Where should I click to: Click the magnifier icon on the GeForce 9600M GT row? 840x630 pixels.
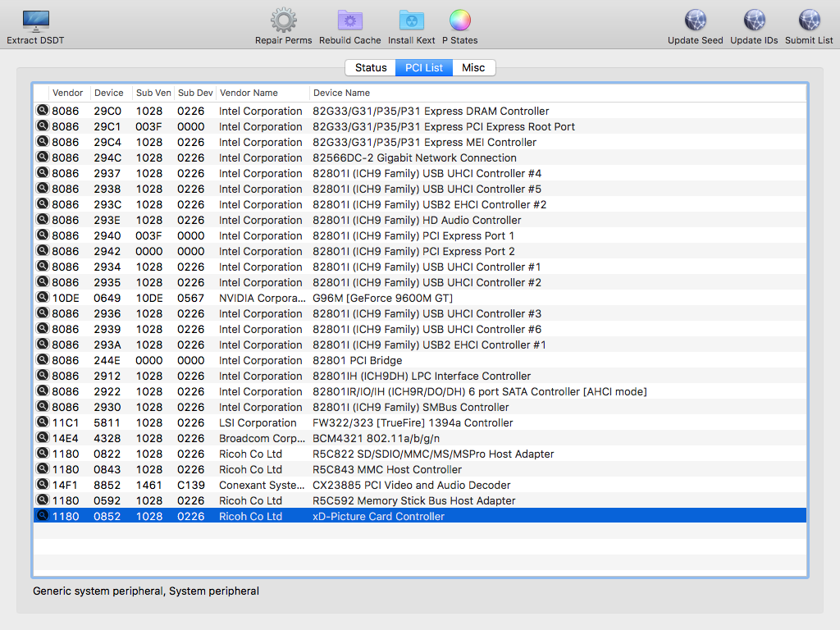(43, 297)
